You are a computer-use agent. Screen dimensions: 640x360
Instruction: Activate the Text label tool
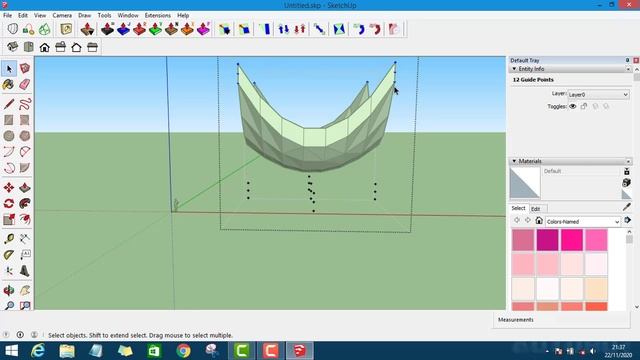pyautogui.click(x=25, y=255)
